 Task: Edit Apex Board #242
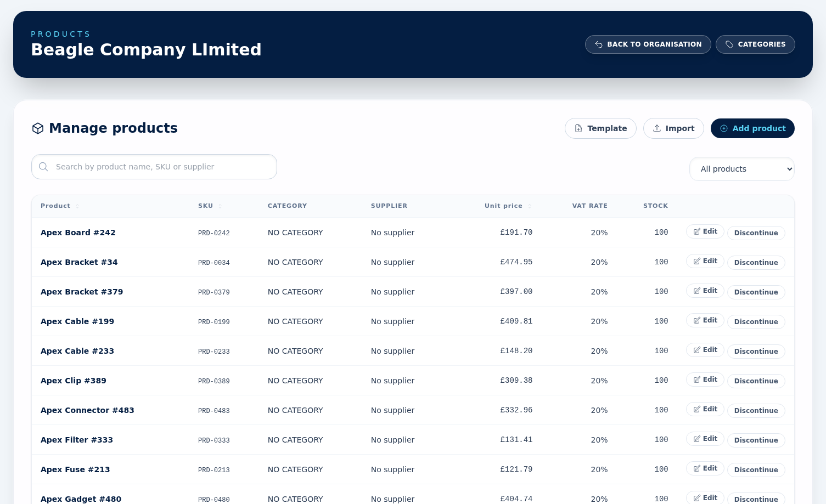(x=705, y=231)
